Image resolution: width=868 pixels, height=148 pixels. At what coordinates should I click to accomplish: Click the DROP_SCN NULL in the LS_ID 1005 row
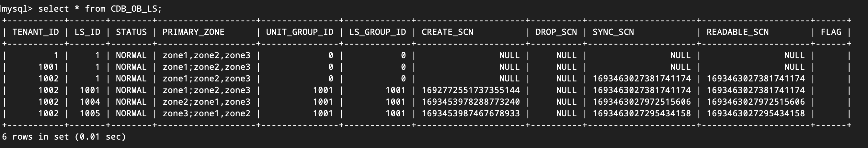567,114
